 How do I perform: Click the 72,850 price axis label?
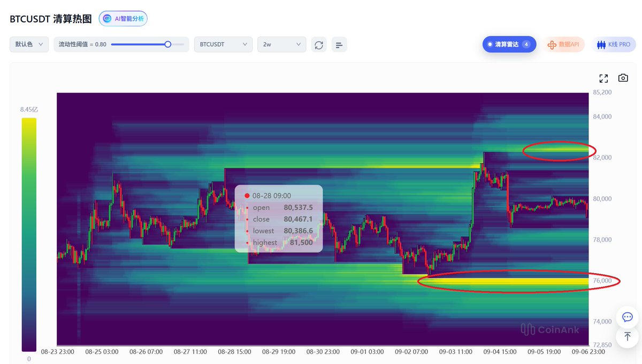[x=602, y=345]
